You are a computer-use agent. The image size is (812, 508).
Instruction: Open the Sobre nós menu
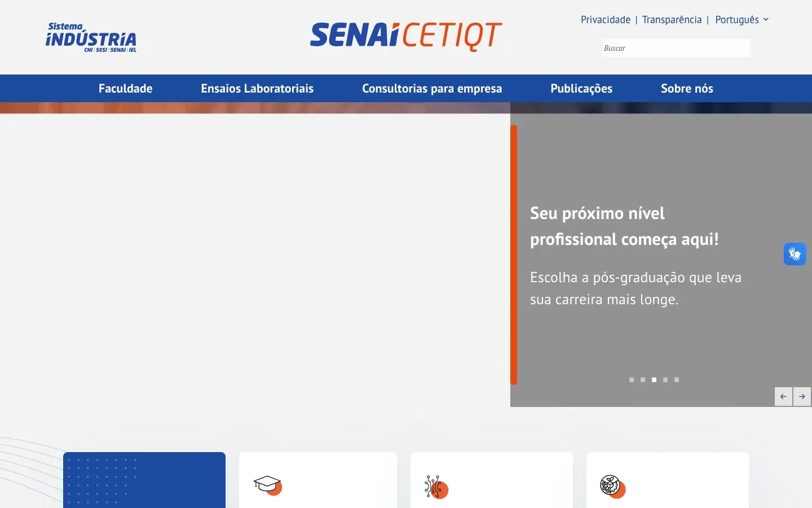coord(687,89)
